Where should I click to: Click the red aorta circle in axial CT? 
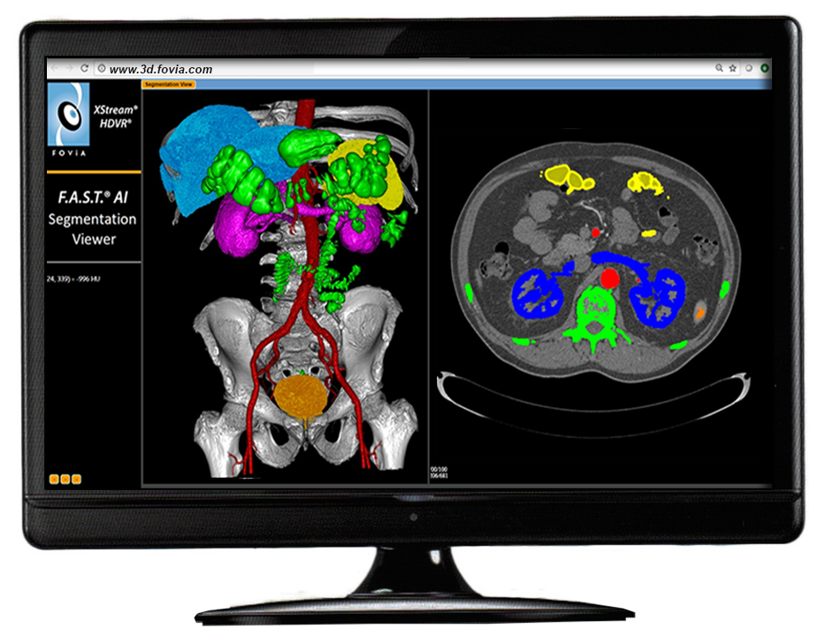[x=609, y=278]
